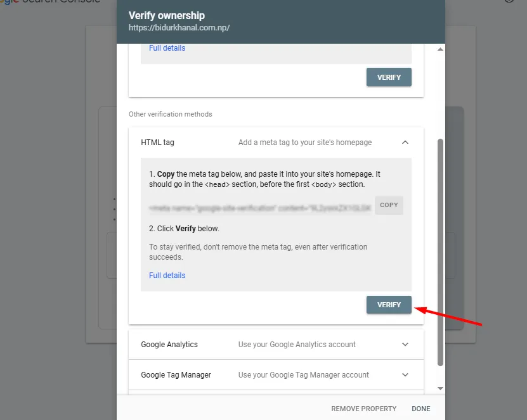Copy the google-site-verification meta tag
The width and height of the screenshot is (527, 420).
(389, 205)
